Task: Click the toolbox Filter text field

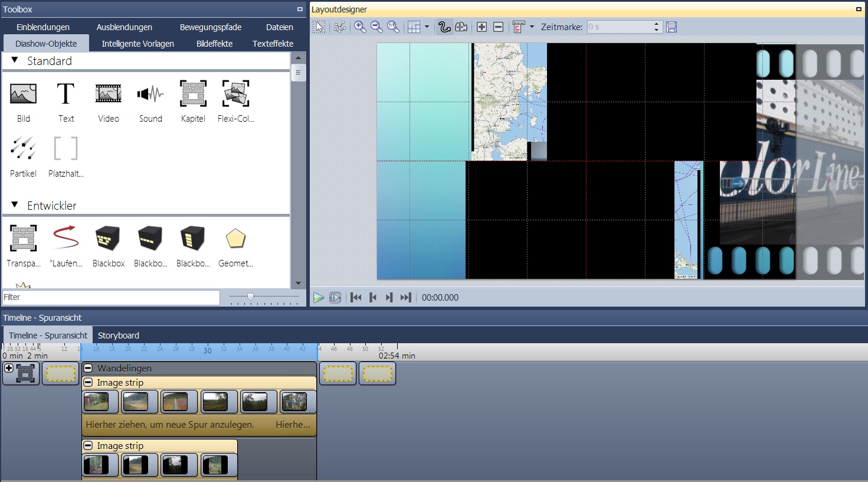Action: (x=111, y=297)
